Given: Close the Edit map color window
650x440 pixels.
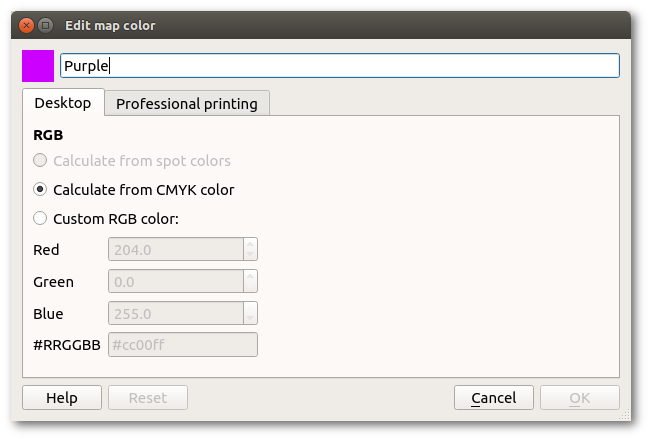Looking at the screenshot, I should [x=26, y=24].
